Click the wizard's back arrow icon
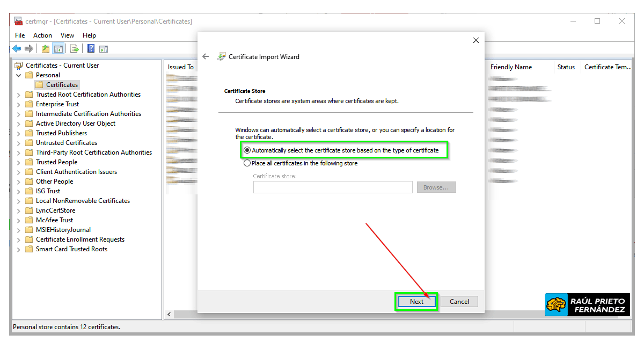The width and height of the screenshot is (644, 349). click(x=206, y=56)
